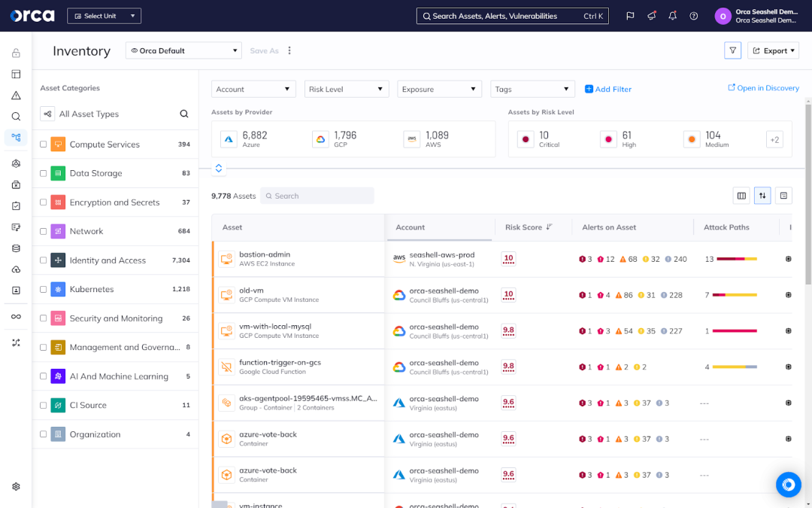Open the discovery magnifier icon in sidebar

16,117
